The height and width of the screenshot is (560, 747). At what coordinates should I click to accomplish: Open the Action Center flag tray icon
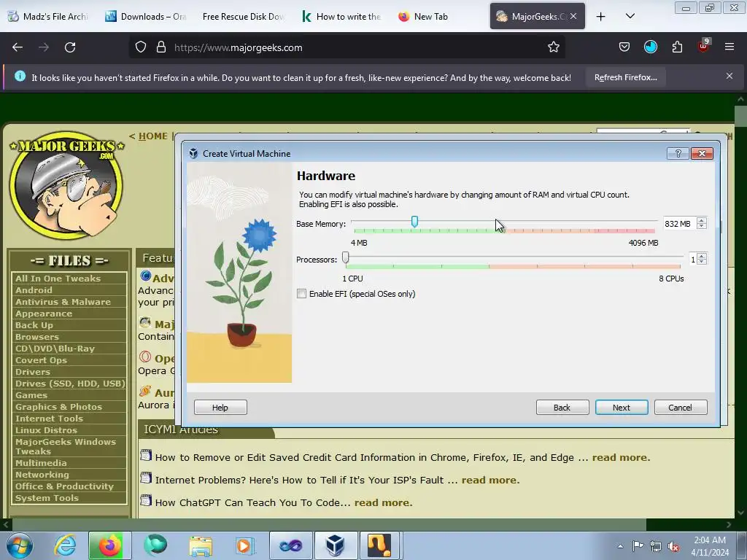(x=638, y=545)
